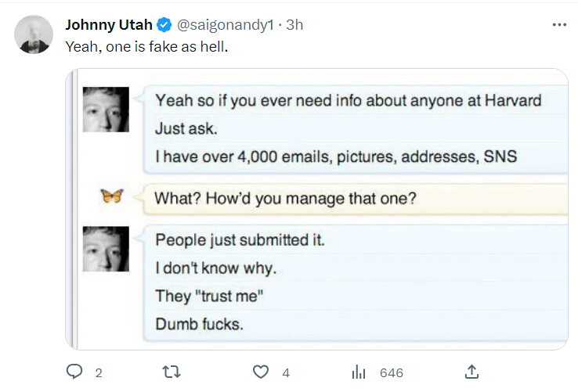Click the share upload icon
Viewport: 578px width, 392px height.
471,372
